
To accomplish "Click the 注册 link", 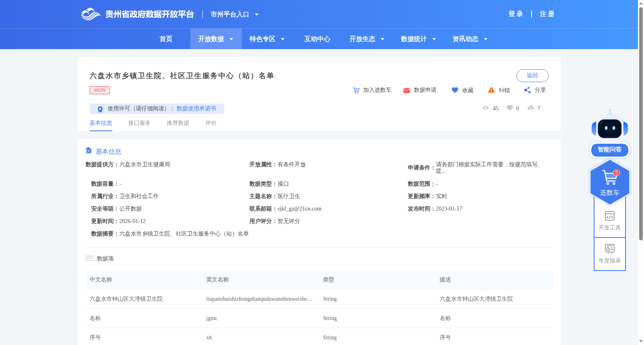I will [x=547, y=14].
